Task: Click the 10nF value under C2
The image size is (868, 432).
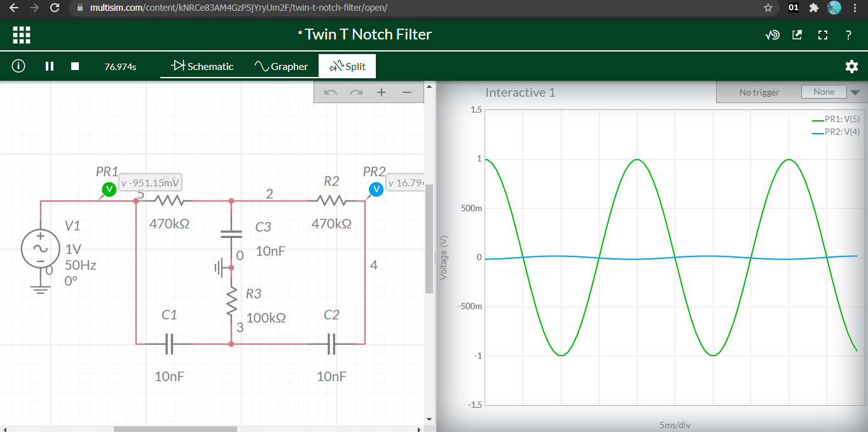Action: (x=331, y=376)
